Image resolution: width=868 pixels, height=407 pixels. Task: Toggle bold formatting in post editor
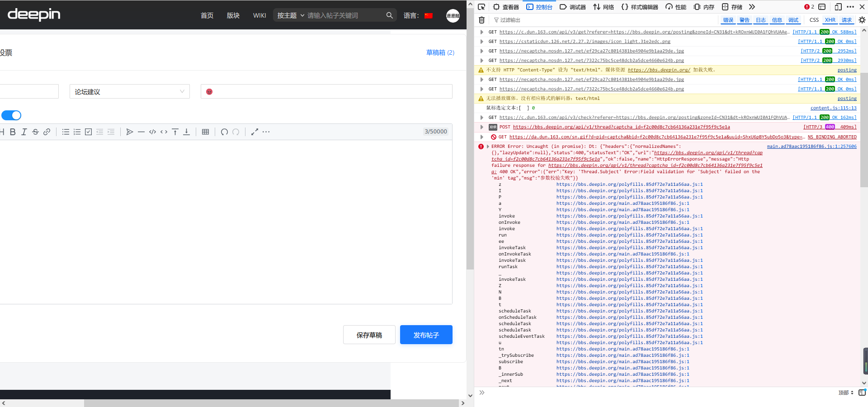click(13, 132)
